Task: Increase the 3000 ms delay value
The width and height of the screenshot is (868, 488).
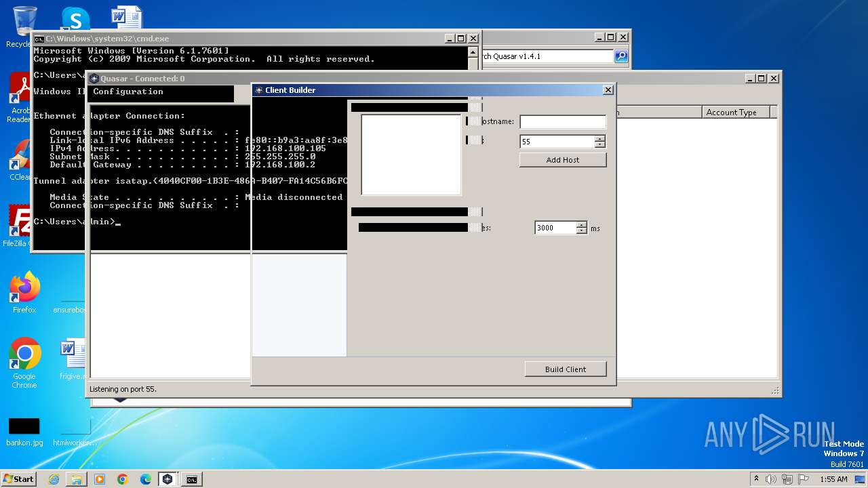Action: [581, 226]
